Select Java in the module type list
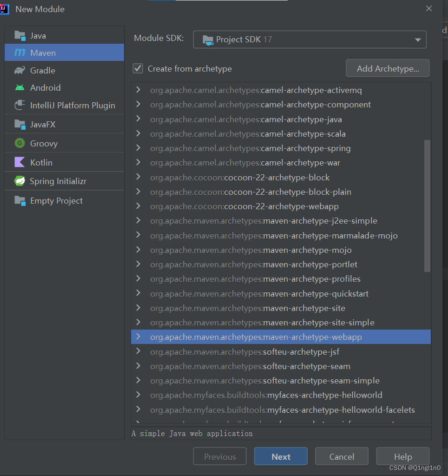This screenshot has width=448, height=476. [64, 35]
